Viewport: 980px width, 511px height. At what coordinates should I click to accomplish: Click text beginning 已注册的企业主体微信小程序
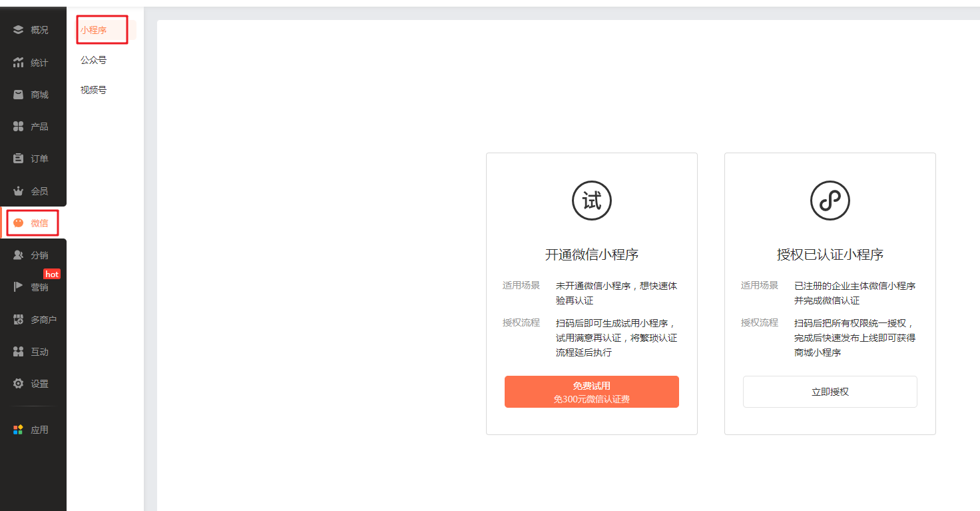coord(855,293)
